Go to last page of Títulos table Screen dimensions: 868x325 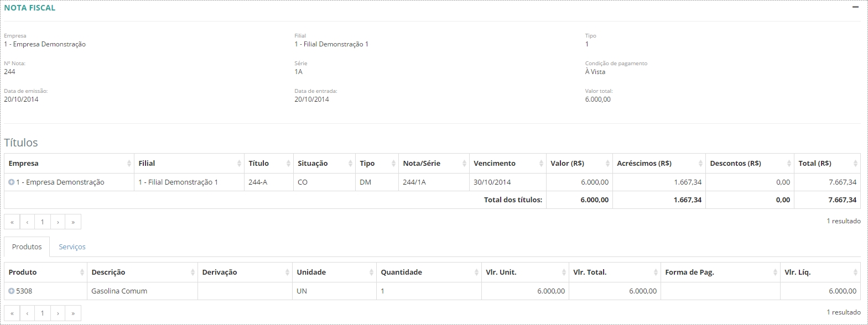click(73, 222)
